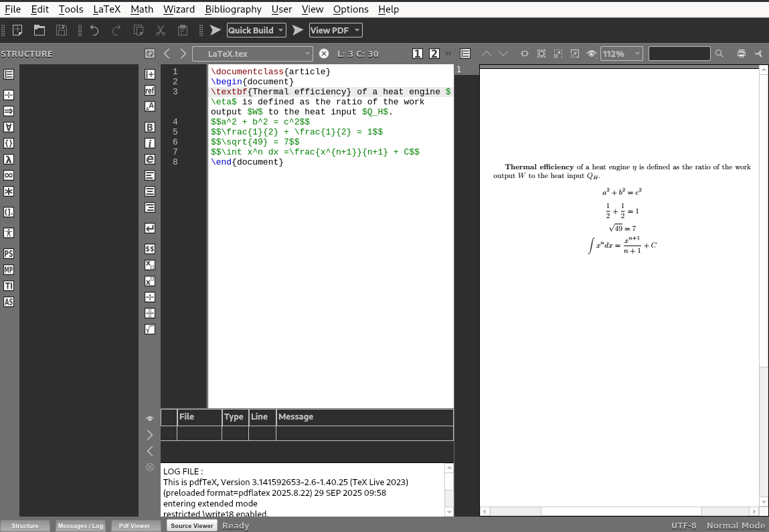Toggle the Messages / Log panel
This screenshot has width=769, height=532.
[x=80, y=525]
